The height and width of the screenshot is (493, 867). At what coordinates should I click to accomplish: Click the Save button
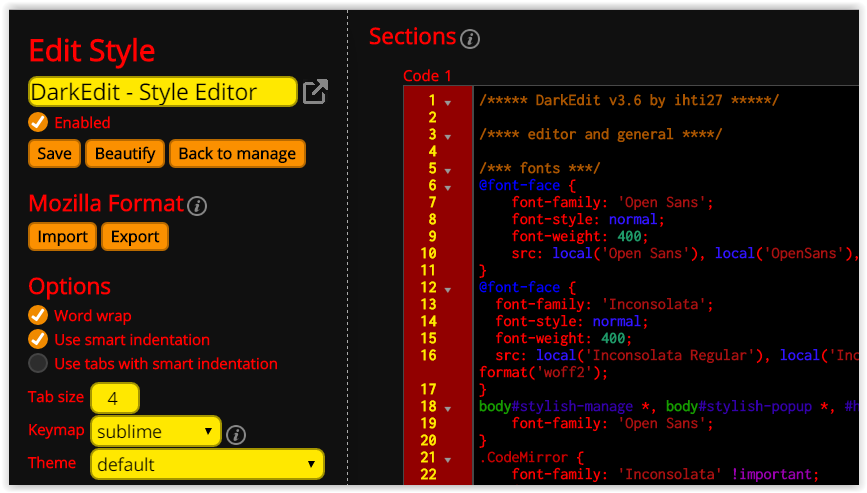tap(54, 153)
